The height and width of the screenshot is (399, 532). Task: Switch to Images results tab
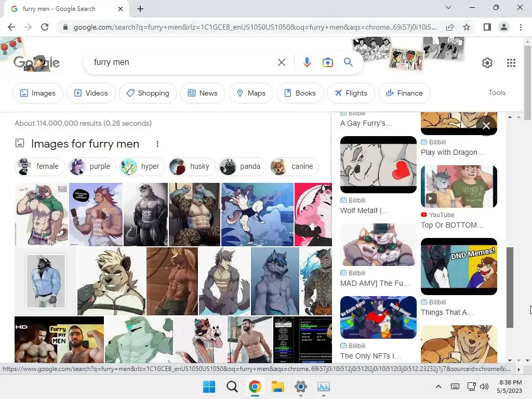(x=37, y=93)
